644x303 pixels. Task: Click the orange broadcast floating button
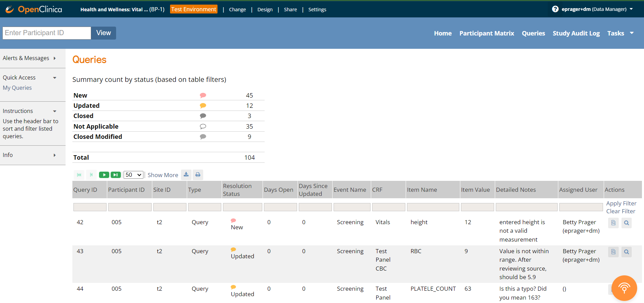pos(624,288)
